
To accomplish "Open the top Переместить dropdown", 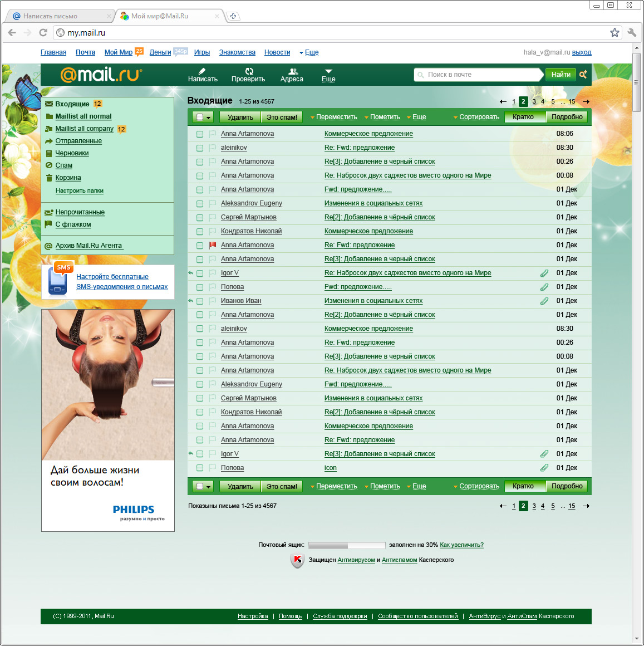I will [334, 117].
